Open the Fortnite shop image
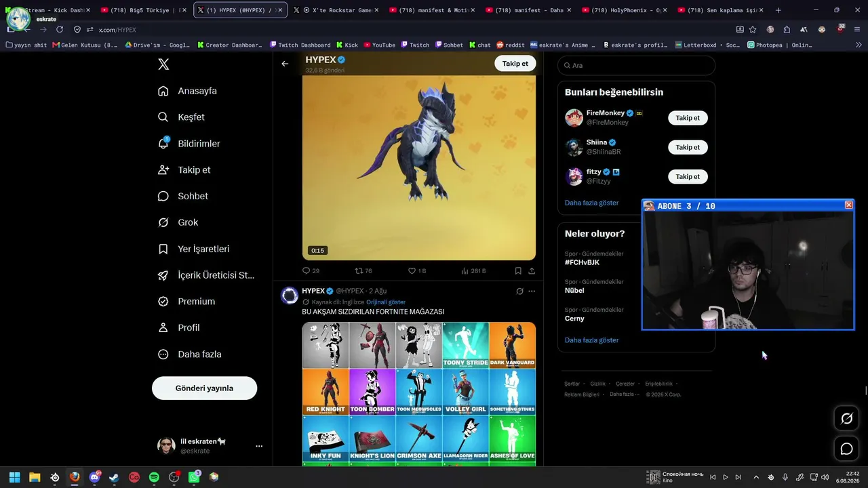Image resolution: width=868 pixels, height=488 pixels. (x=419, y=394)
